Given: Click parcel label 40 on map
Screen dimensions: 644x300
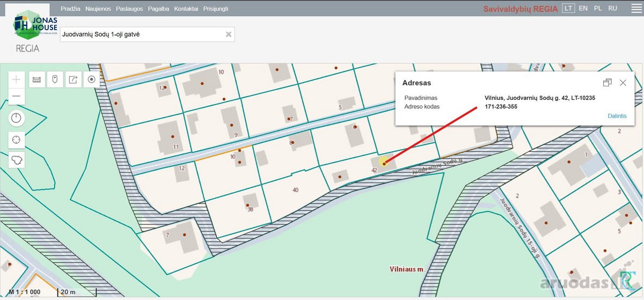Looking at the screenshot, I should tap(295, 190).
